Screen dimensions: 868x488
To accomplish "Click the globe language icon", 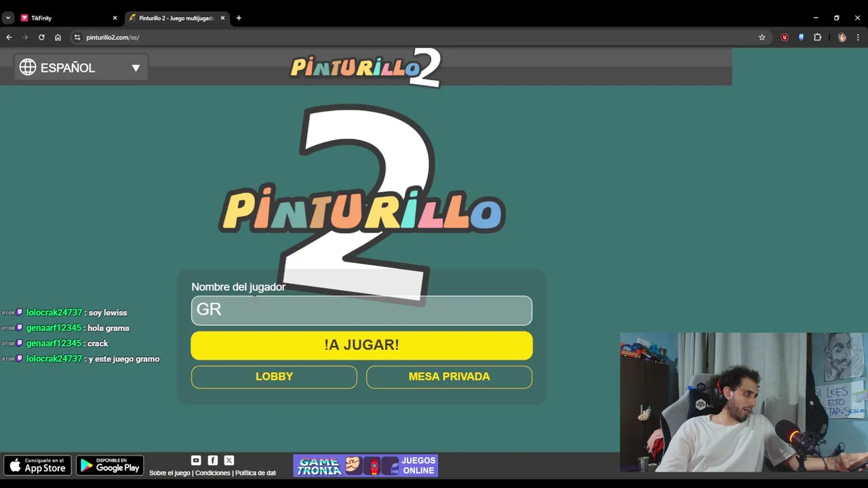I will [28, 67].
